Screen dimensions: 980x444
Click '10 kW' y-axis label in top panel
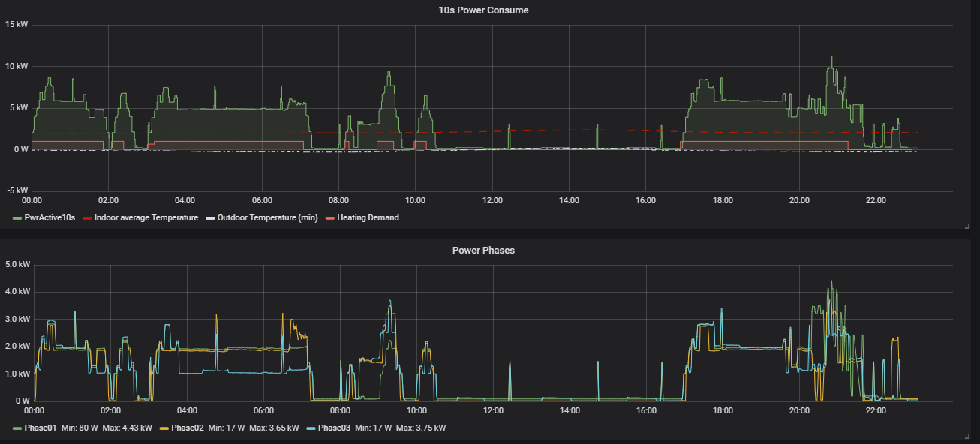17,66
